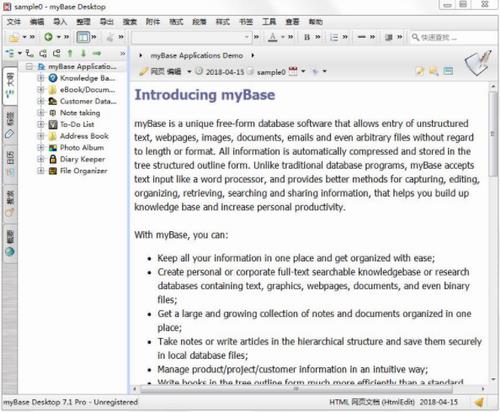Toggle bold formatting with the B button
The width and height of the screenshot is (500, 412).
coord(307,37)
